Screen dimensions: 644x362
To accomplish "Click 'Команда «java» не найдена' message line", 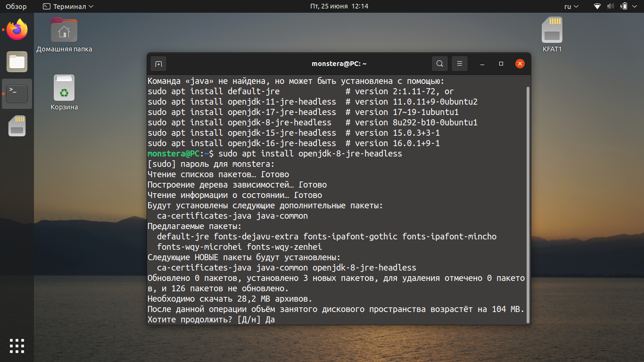I will pos(296,81).
